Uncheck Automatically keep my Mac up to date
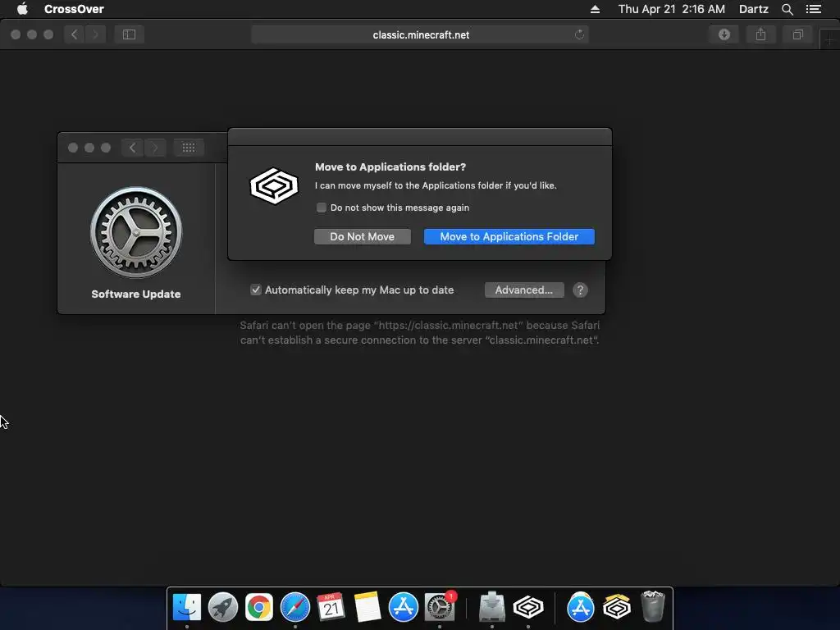840x630 pixels. point(256,290)
